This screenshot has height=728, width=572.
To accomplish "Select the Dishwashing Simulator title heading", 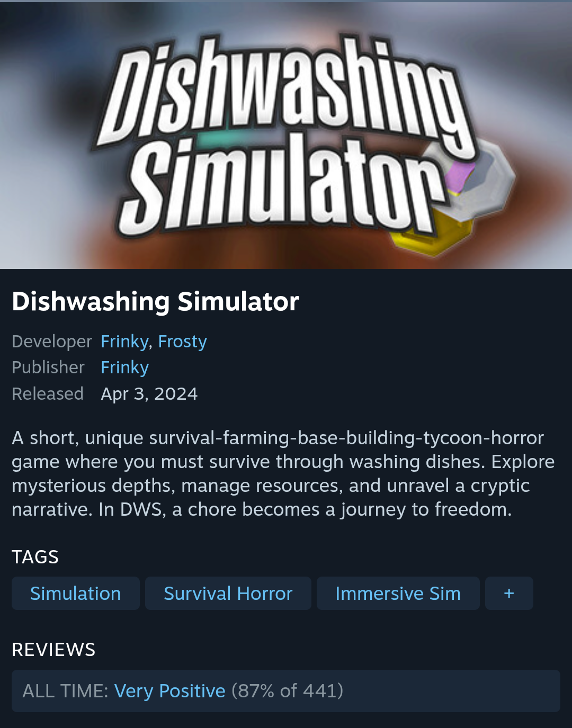I will [x=155, y=301].
